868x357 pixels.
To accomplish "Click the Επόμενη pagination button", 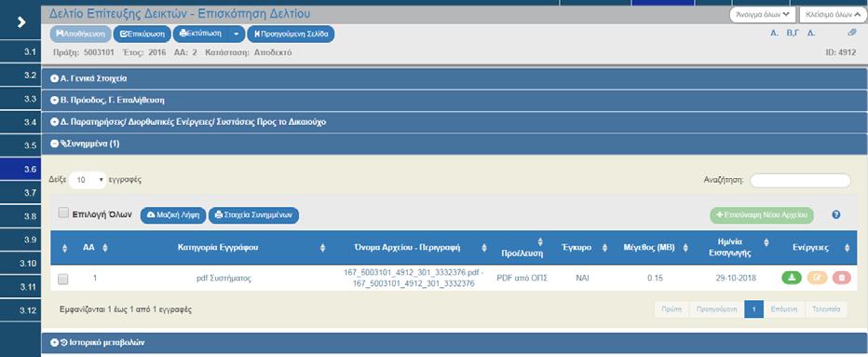I will (x=784, y=309).
